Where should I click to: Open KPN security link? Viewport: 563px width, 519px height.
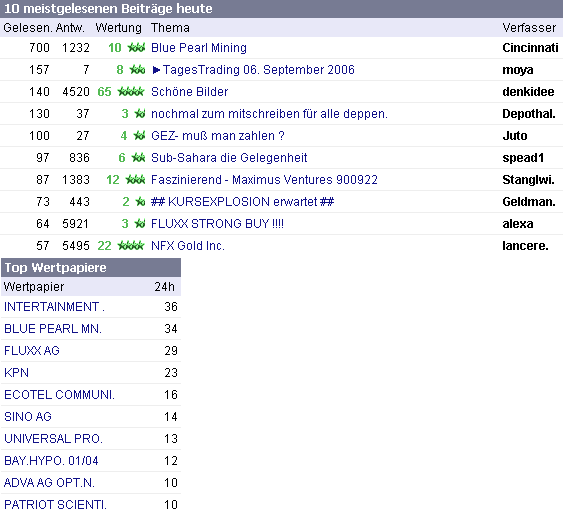[16, 372]
